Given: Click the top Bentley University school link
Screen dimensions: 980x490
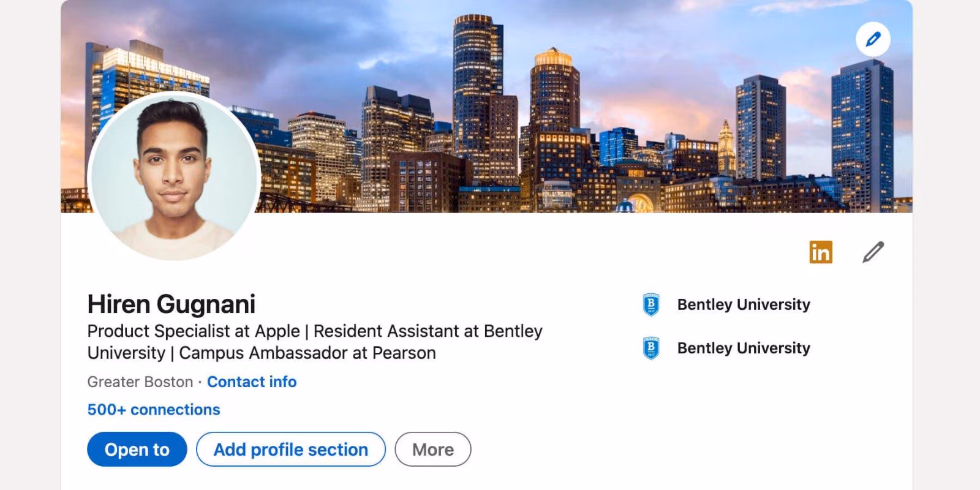Looking at the screenshot, I should click(x=743, y=304).
